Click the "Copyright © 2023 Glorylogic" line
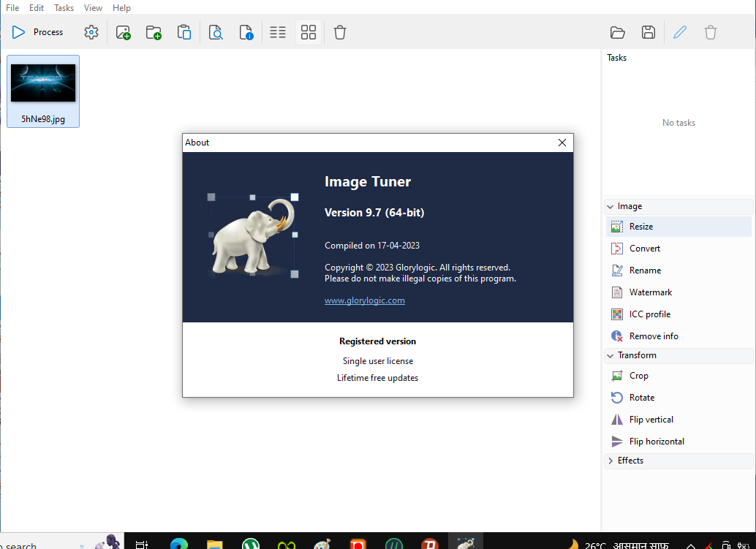This screenshot has height=549, width=756. coord(417,268)
